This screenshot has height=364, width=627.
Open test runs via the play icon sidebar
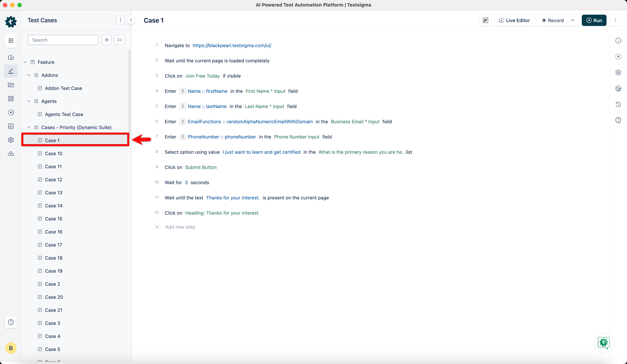coord(11,112)
